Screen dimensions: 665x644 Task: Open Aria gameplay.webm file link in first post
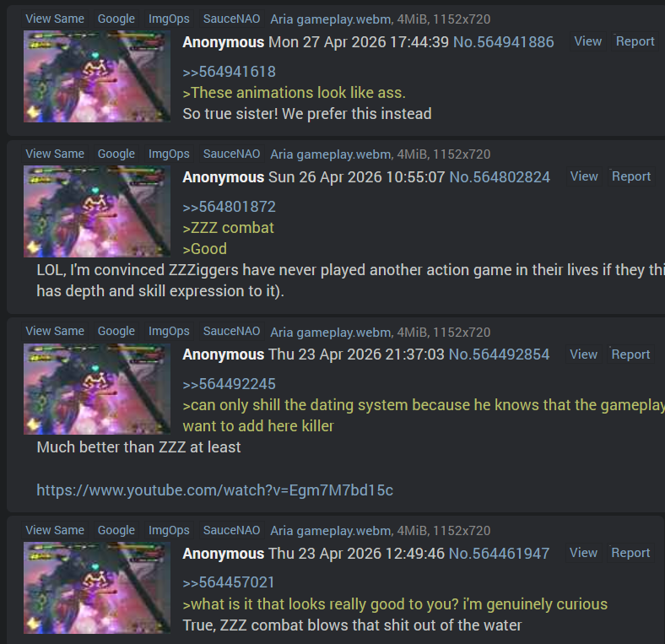pyautogui.click(x=331, y=19)
